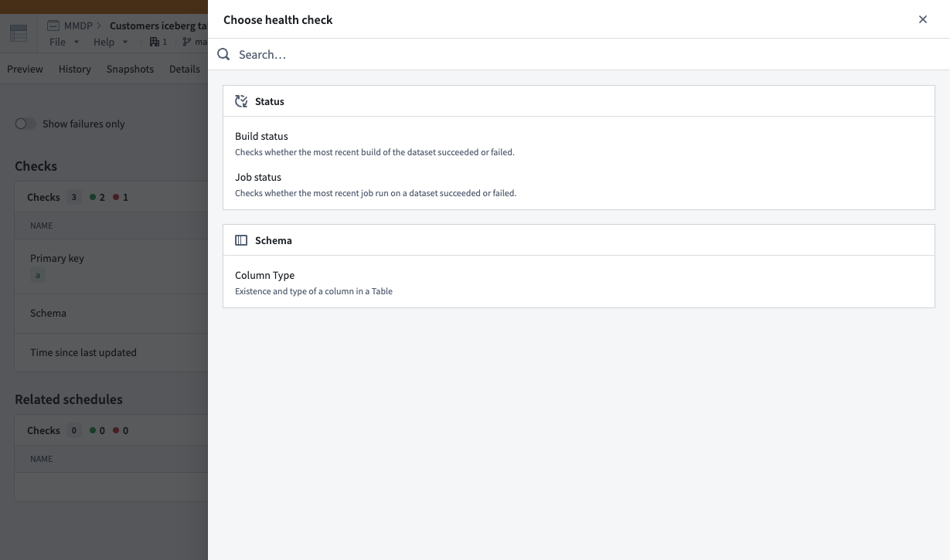
Task: Click the green passing checks dot indicator
Action: (x=93, y=197)
